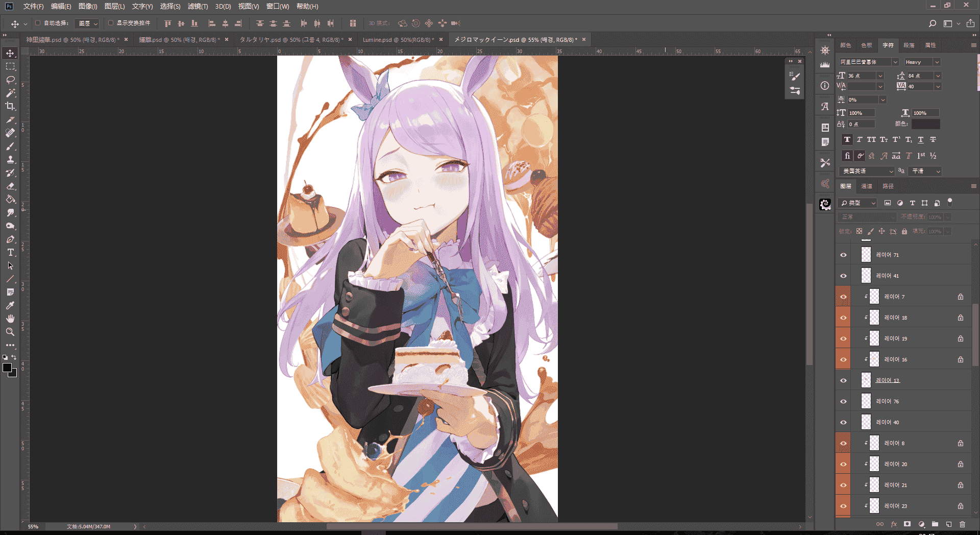This screenshot has width=980, height=535.
Task: Select the Hand tool
Action: click(x=10, y=319)
